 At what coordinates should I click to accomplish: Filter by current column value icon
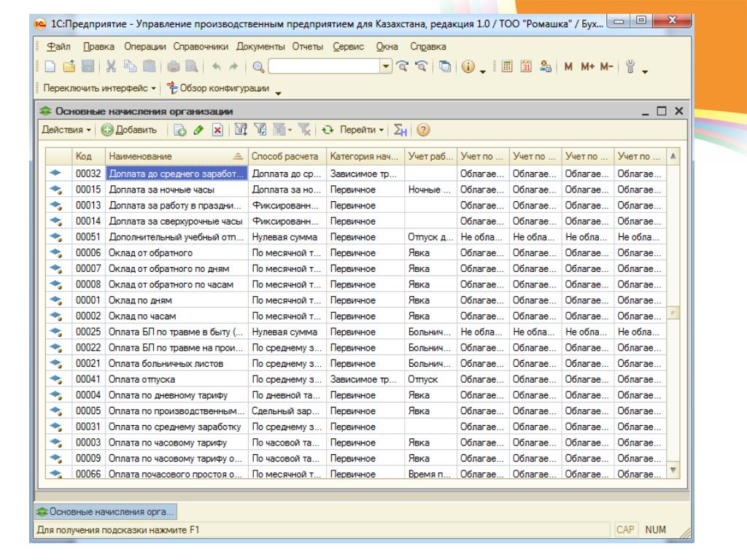260,130
